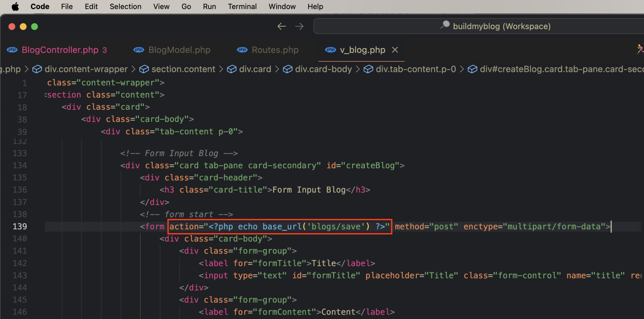Select section.content in the breadcrumb
This screenshot has height=319, width=644.
point(178,69)
